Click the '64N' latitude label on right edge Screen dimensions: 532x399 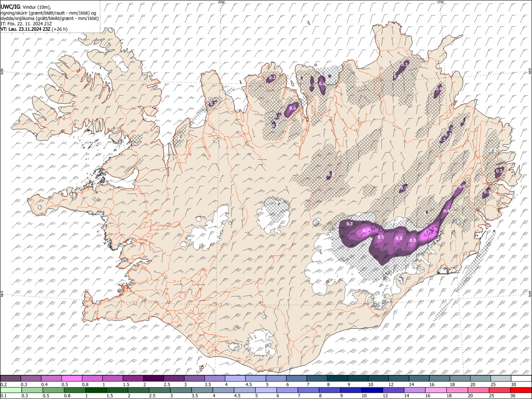point(530,293)
